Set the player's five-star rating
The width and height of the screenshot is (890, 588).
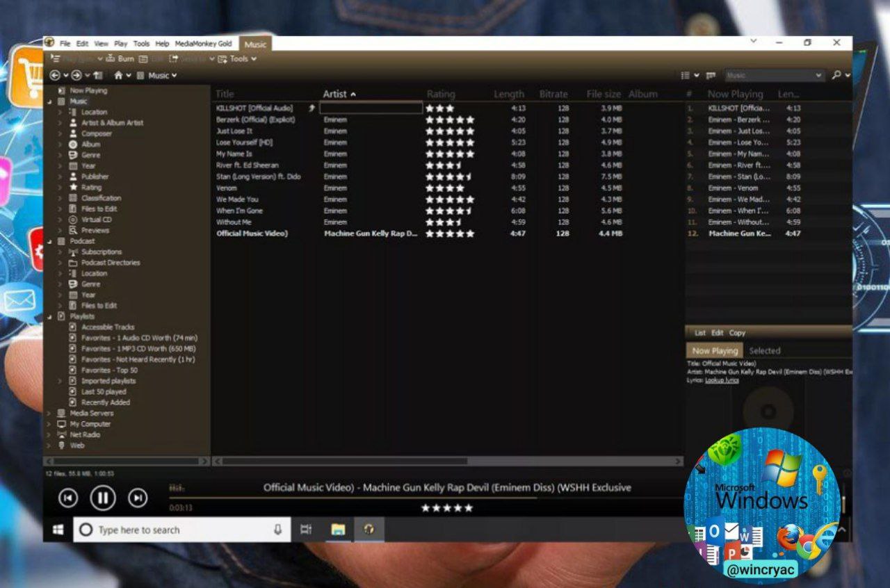[x=446, y=508]
